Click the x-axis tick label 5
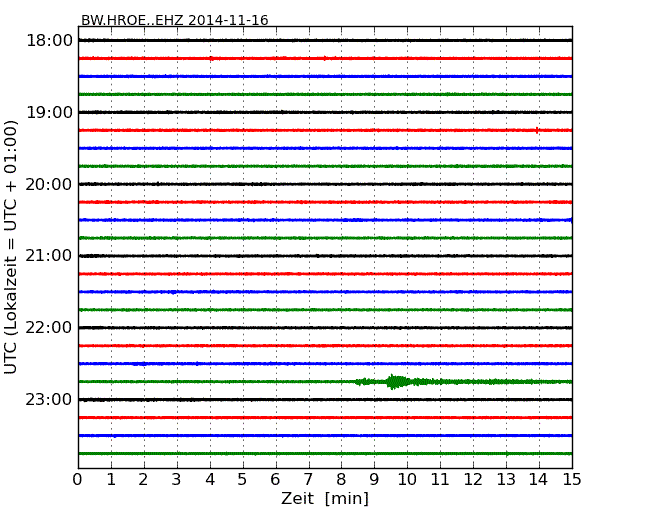Viewport: 650px width, 520px height. click(x=243, y=480)
